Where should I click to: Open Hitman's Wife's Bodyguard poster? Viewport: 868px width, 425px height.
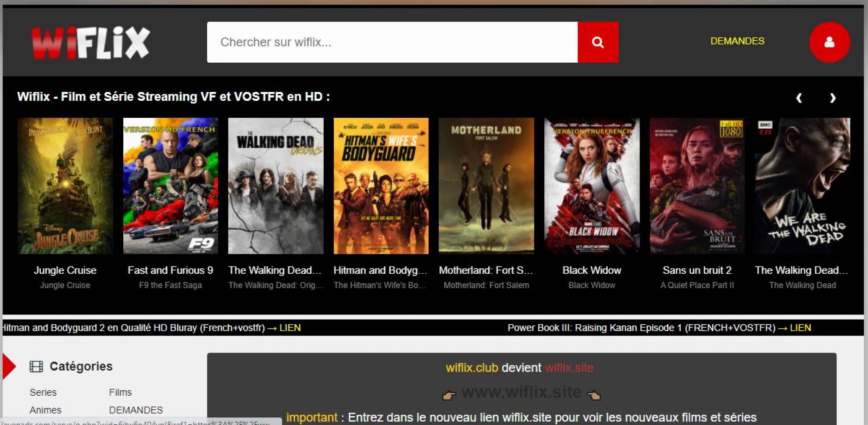coord(381,186)
